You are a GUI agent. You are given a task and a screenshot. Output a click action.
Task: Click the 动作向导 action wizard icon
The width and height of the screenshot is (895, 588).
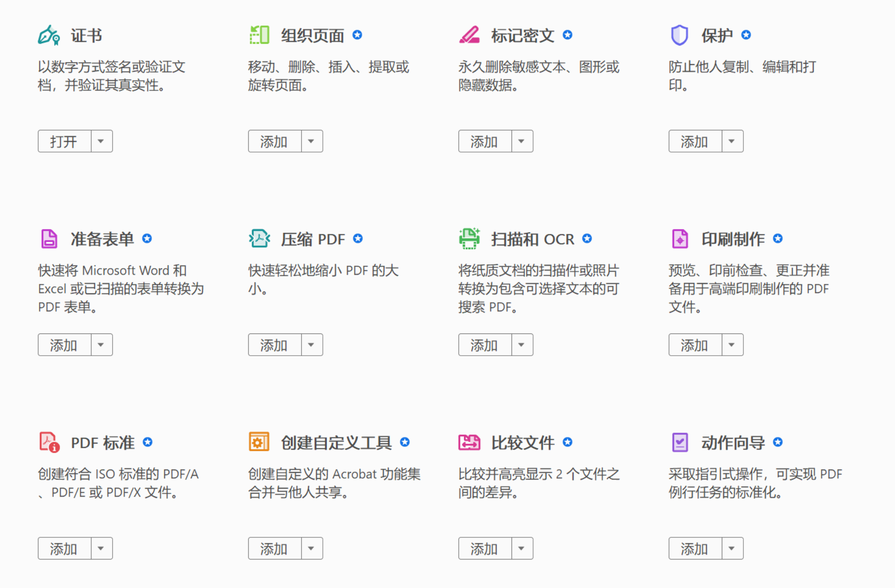(x=679, y=442)
